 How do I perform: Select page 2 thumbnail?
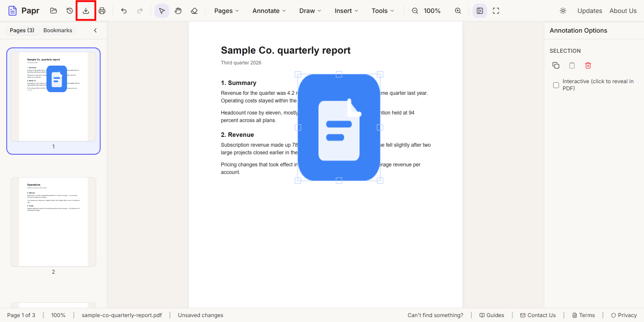[53, 222]
